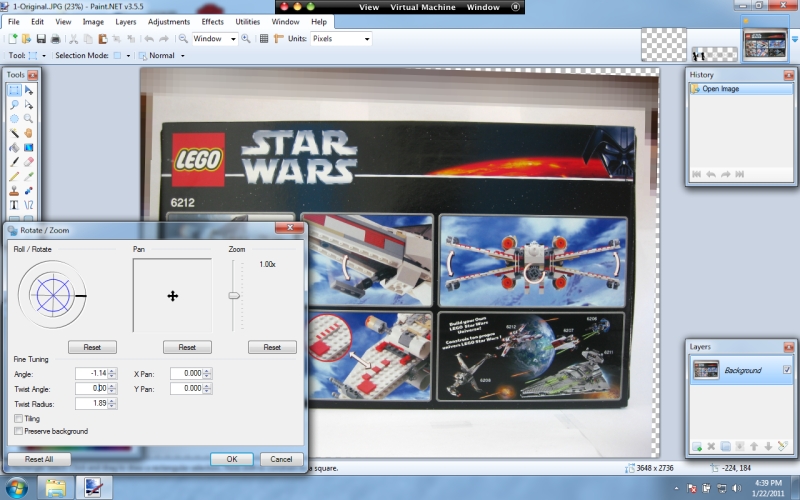Open the Image menu
The image size is (800, 500).
tap(93, 22)
